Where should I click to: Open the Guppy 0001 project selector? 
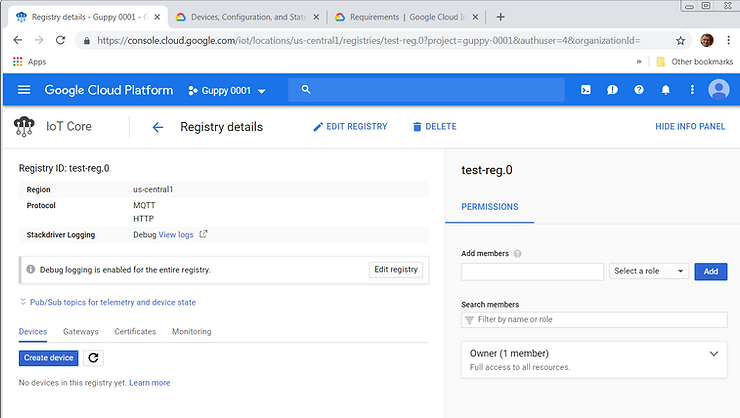(x=227, y=91)
